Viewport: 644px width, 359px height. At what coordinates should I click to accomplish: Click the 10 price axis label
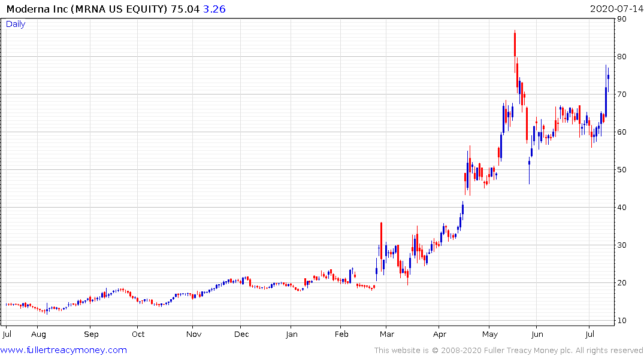tap(622, 321)
